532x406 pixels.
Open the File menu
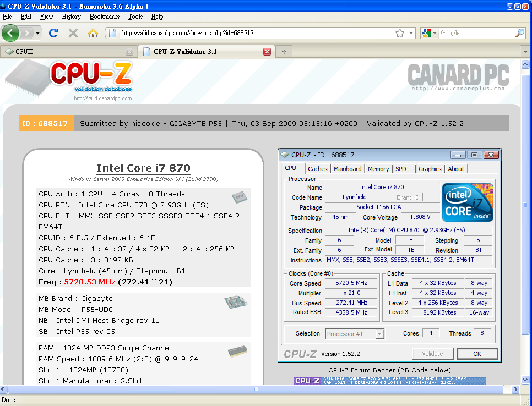(x=7, y=17)
